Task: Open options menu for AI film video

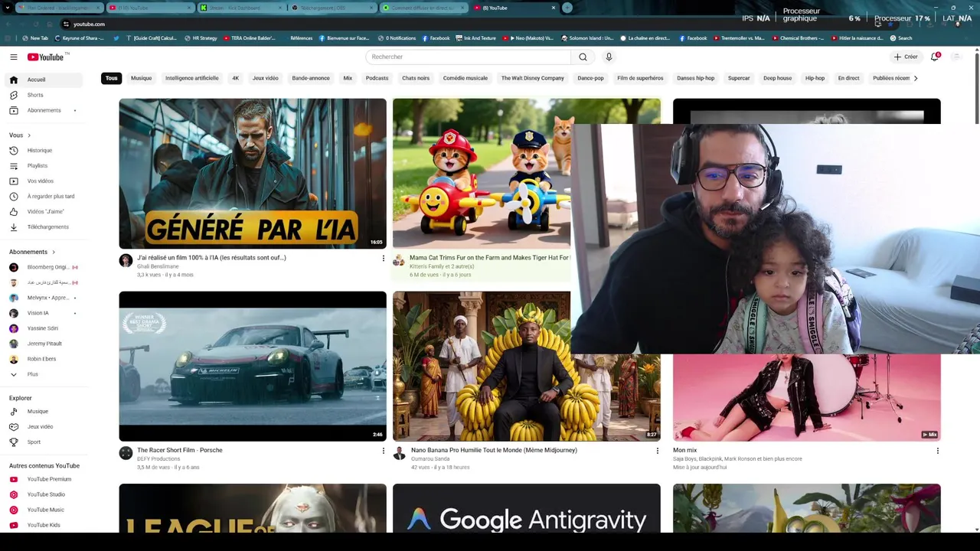Action: (384, 259)
